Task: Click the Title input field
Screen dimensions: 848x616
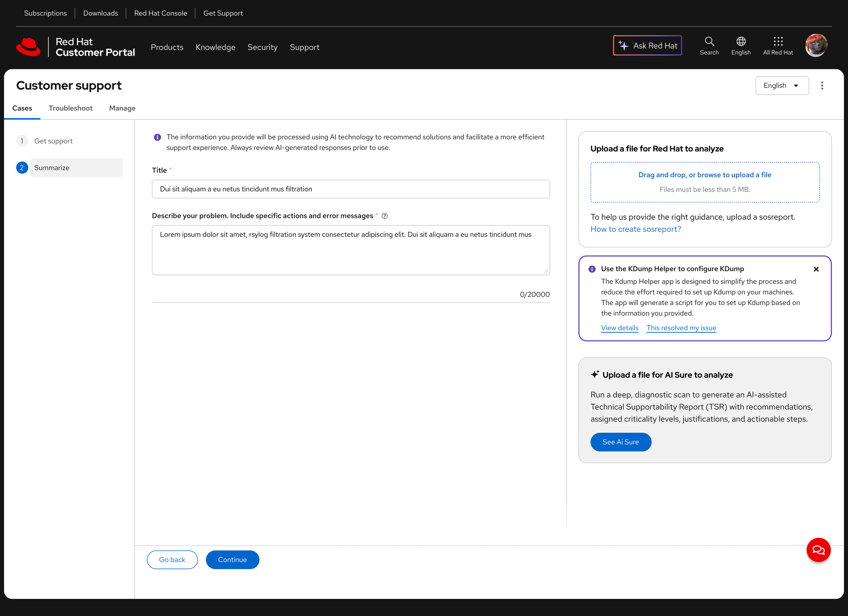Action: coord(351,189)
